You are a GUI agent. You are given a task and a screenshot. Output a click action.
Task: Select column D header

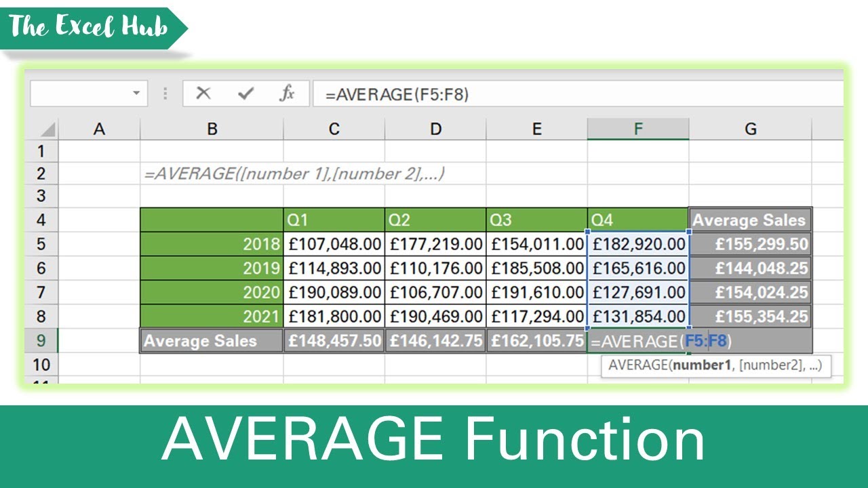[435, 129]
